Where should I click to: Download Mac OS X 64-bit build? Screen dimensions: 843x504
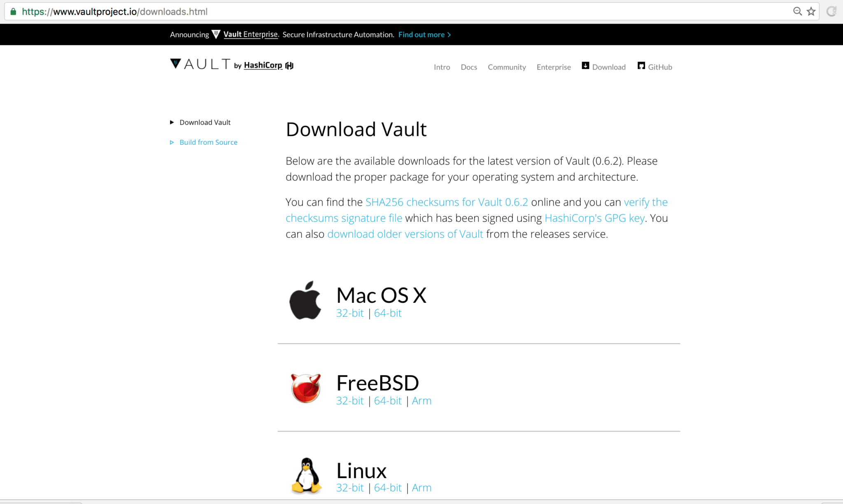point(387,313)
